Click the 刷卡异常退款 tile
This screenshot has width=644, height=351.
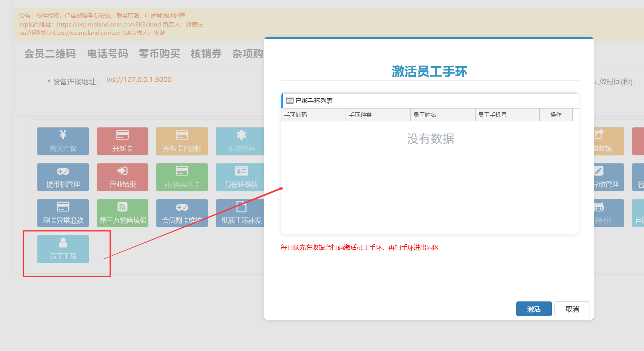pos(63,213)
